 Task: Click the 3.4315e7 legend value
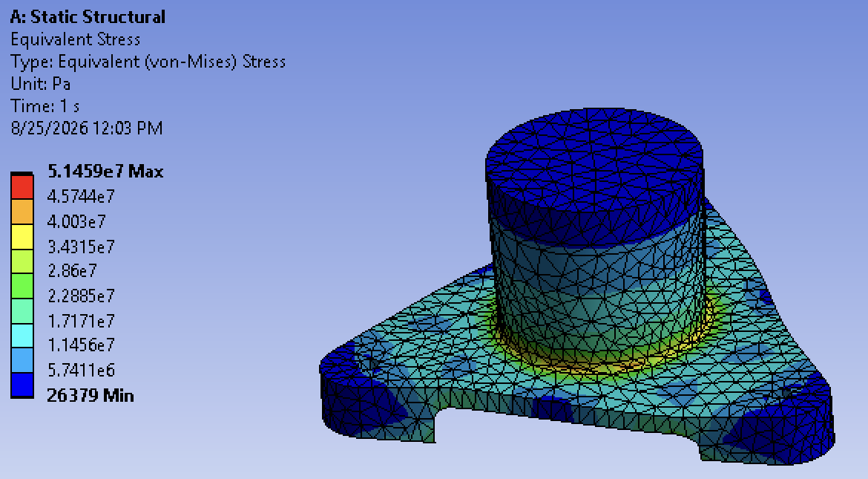[x=81, y=246]
